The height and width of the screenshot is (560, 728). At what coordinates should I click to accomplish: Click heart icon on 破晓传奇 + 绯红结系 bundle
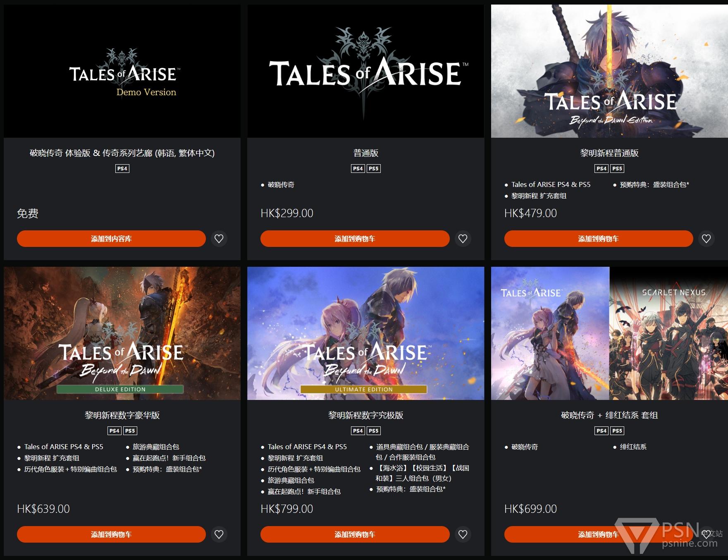[x=707, y=534]
